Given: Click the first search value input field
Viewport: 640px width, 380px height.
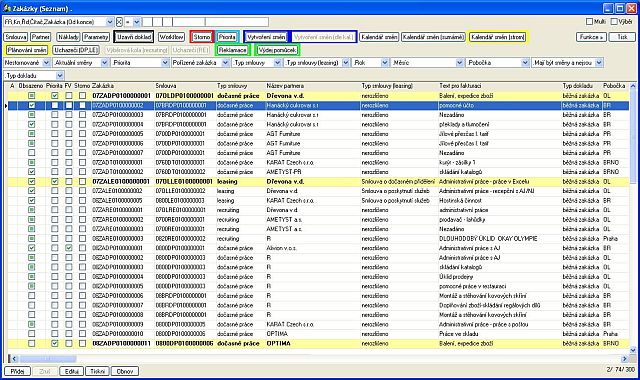Looking at the screenshot, I should tap(147, 22).
